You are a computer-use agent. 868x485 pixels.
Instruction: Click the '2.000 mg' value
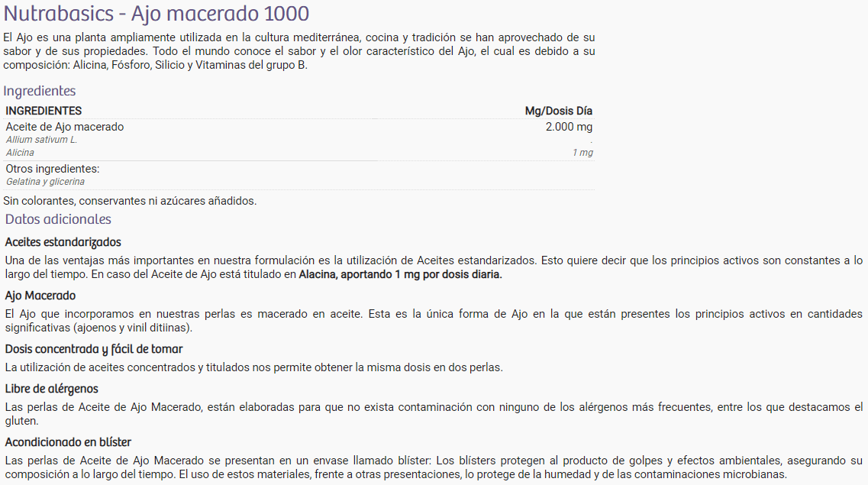[569, 127]
